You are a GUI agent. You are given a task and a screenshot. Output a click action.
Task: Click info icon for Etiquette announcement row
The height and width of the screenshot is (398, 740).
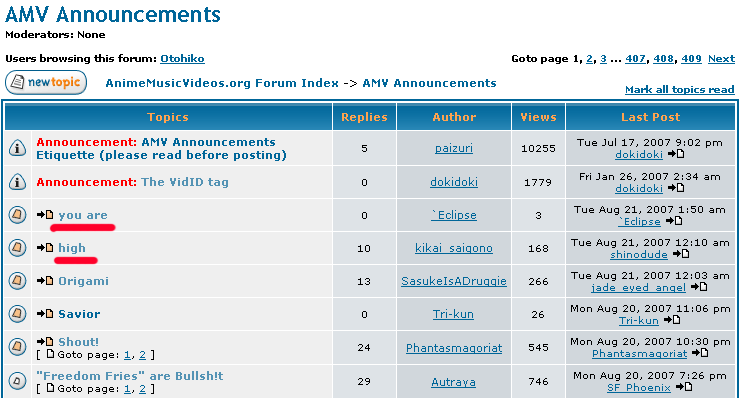click(x=17, y=148)
